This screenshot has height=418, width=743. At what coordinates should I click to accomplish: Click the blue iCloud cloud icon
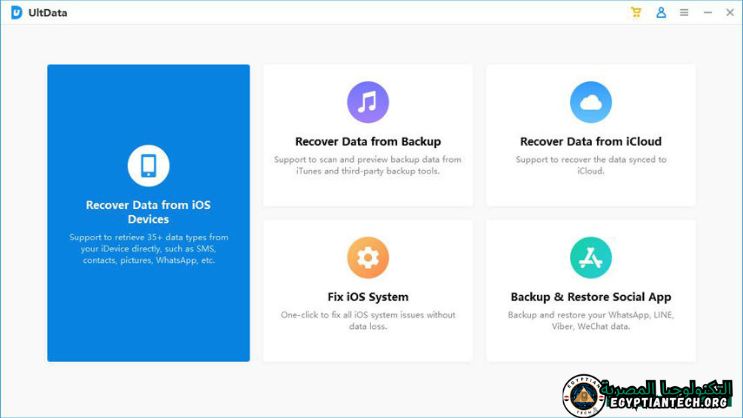click(591, 103)
